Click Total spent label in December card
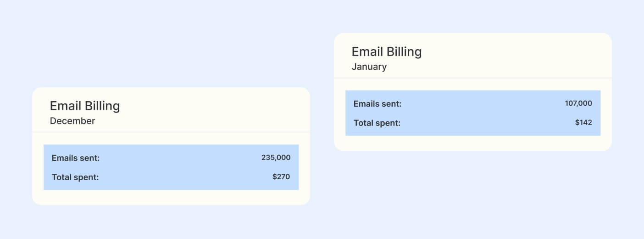Viewport: 644px width, 239px height. 75,177
